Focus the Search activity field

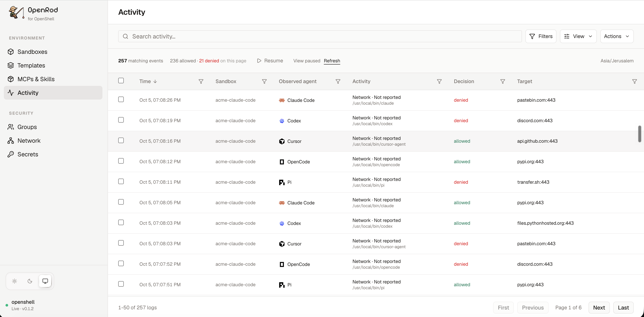(x=320, y=37)
